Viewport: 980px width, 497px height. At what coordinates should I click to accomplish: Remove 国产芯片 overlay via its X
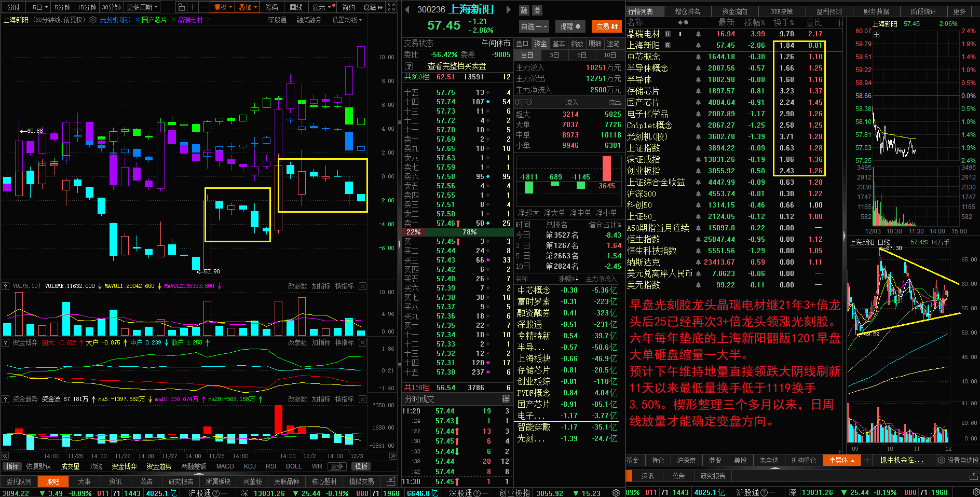[x=173, y=20]
